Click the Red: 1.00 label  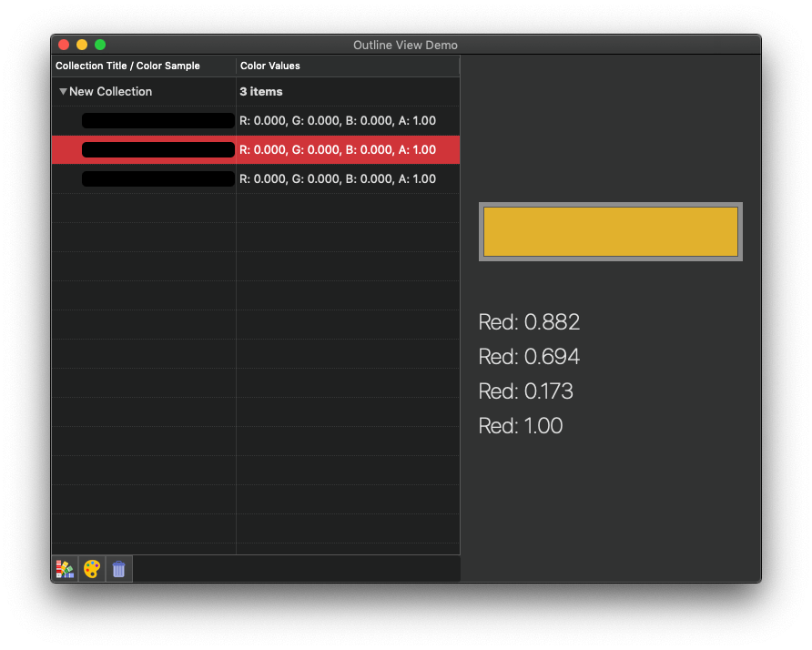point(521,426)
